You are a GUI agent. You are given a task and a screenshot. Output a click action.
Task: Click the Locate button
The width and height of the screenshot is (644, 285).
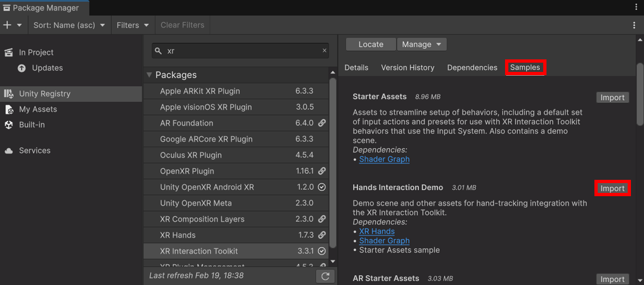tap(371, 44)
